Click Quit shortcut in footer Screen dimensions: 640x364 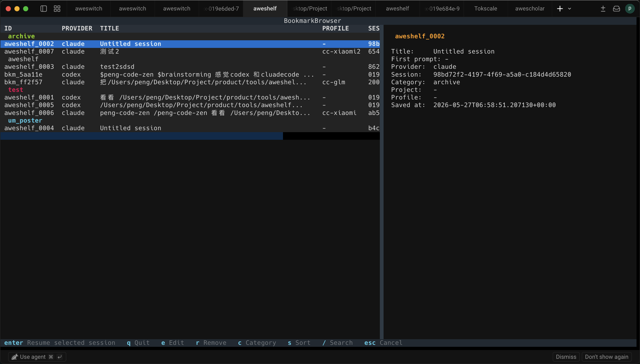click(x=138, y=343)
